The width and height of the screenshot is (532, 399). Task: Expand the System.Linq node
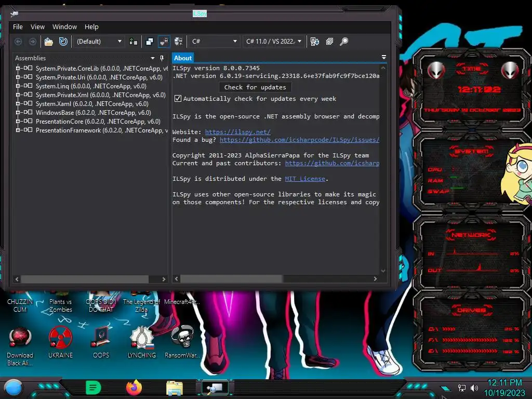[x=18, y=86]
